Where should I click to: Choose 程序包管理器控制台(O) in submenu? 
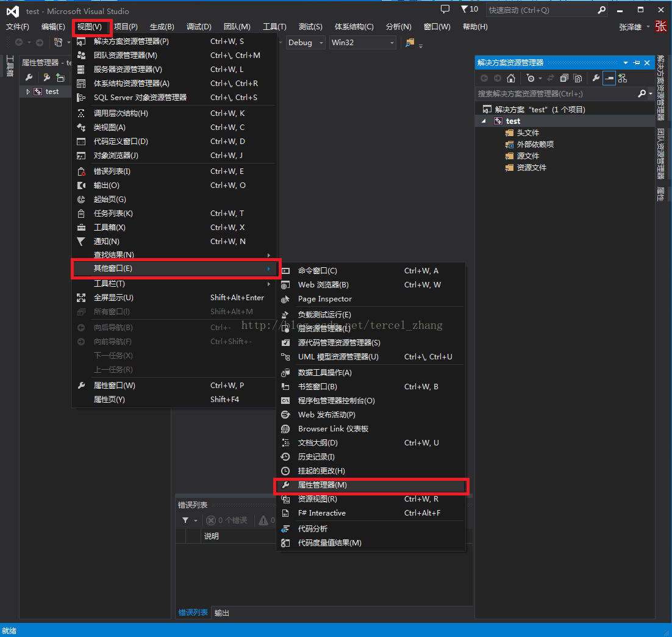click(x=371, y=401)
